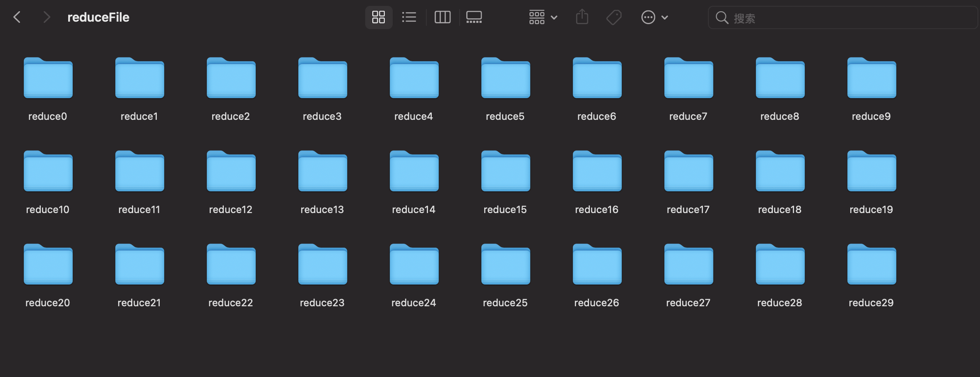
Task: Click the reduceFile window title
Action: coord(99,17)
